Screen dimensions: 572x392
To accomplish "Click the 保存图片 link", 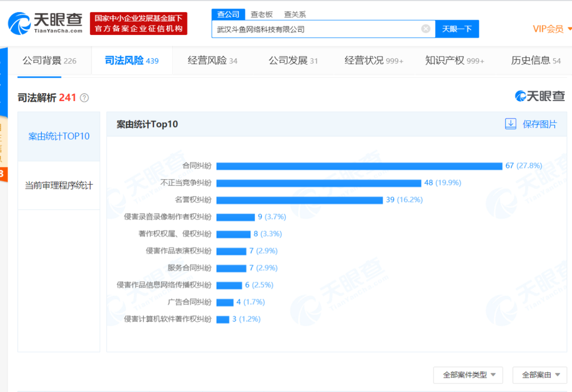I will point(539,124).
